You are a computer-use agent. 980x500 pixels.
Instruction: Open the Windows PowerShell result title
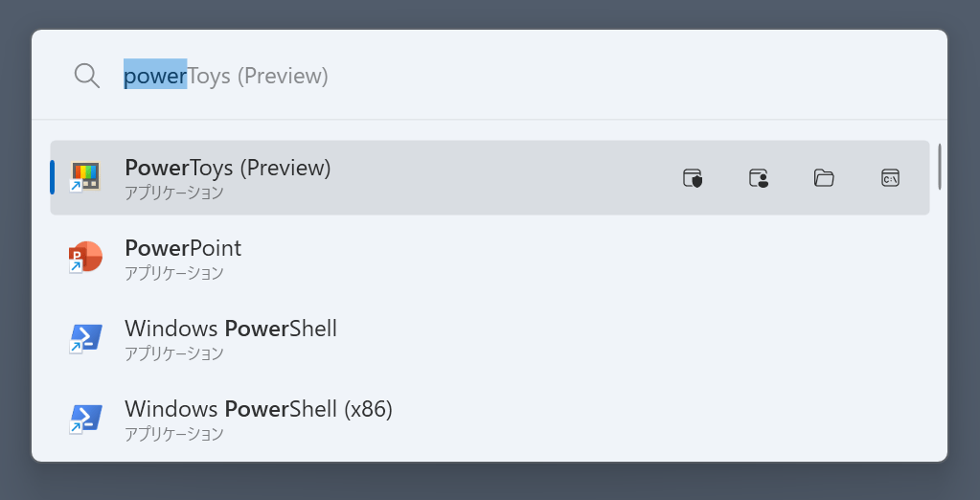click(x=231, y=329)
